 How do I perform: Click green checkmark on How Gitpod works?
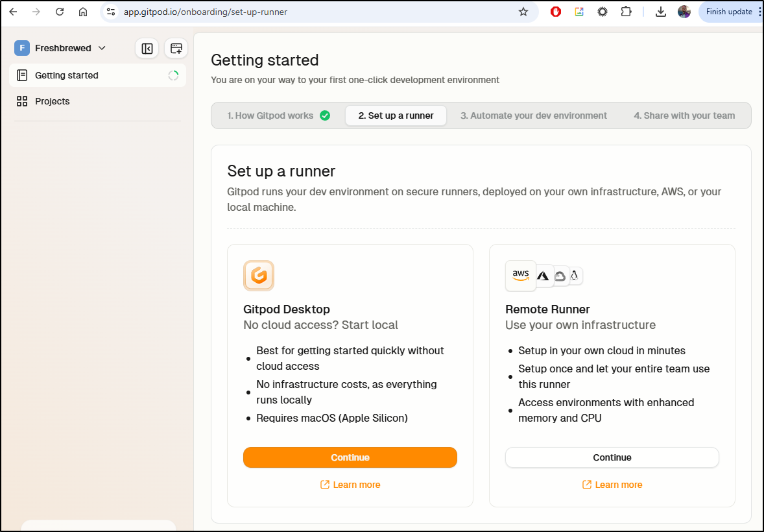(x=325, y=115)
